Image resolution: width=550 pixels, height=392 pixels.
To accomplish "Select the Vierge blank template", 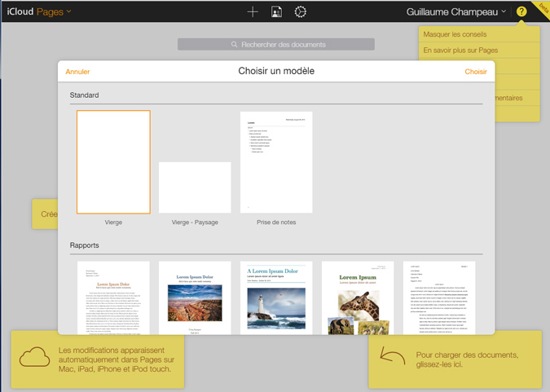I will 113,162.
